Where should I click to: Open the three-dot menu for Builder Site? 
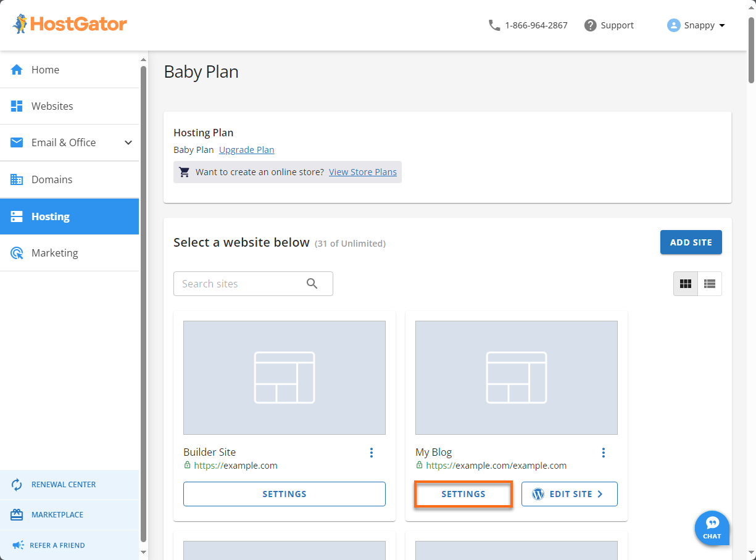tap(372, 452)
